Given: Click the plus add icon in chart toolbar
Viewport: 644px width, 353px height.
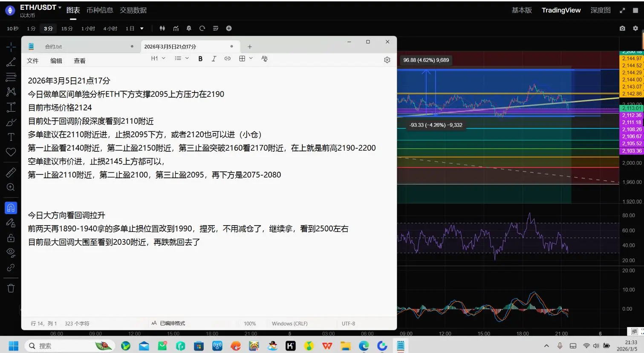Looking at the screenshot, I should (x=229, y=29).
